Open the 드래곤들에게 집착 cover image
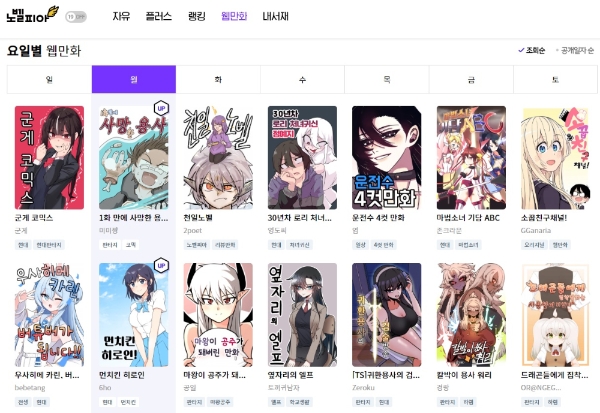 pyautogui.click(x=556, y=315)
